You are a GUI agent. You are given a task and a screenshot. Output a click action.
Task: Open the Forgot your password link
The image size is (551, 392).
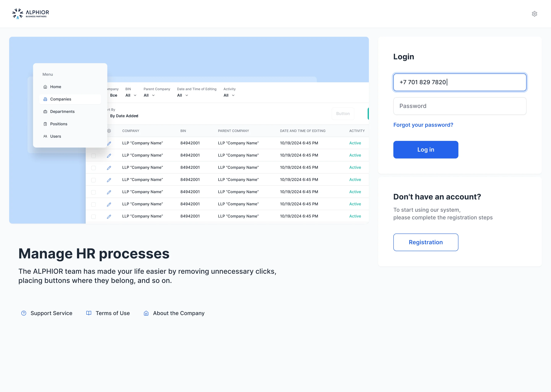click(423, 125)
